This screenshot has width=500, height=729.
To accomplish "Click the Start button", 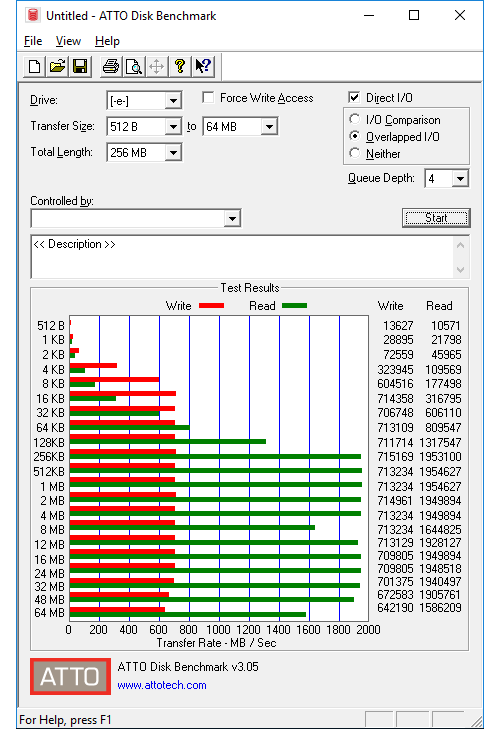I will [x=436, y=218].
